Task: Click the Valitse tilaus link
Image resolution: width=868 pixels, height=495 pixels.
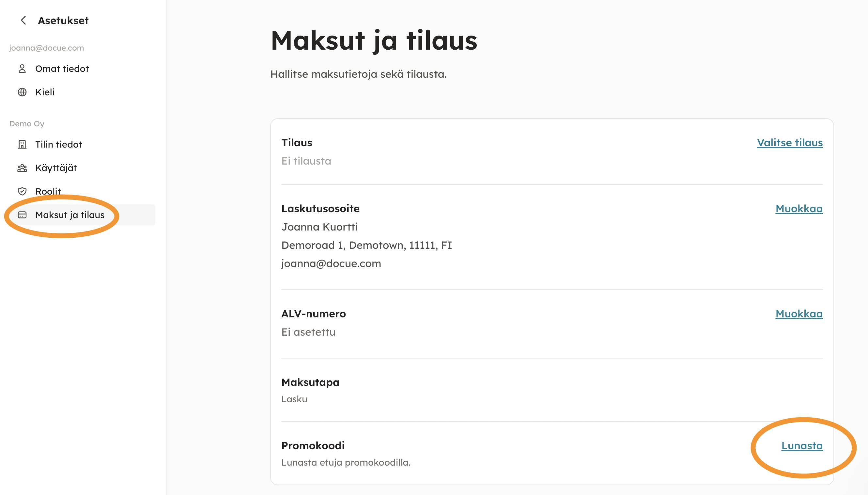Action: pyautogui.click(x=790, y=143)
